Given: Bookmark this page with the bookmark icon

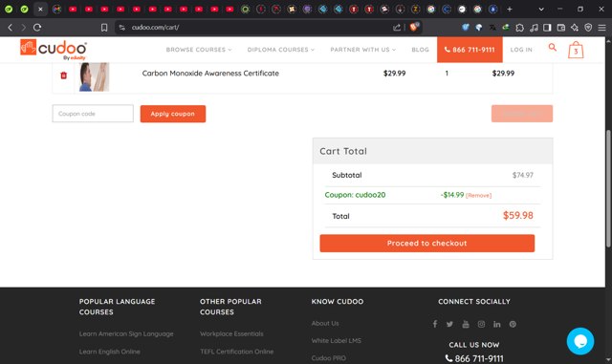Looking at the screenshot, I should click(x=104, y=28).
